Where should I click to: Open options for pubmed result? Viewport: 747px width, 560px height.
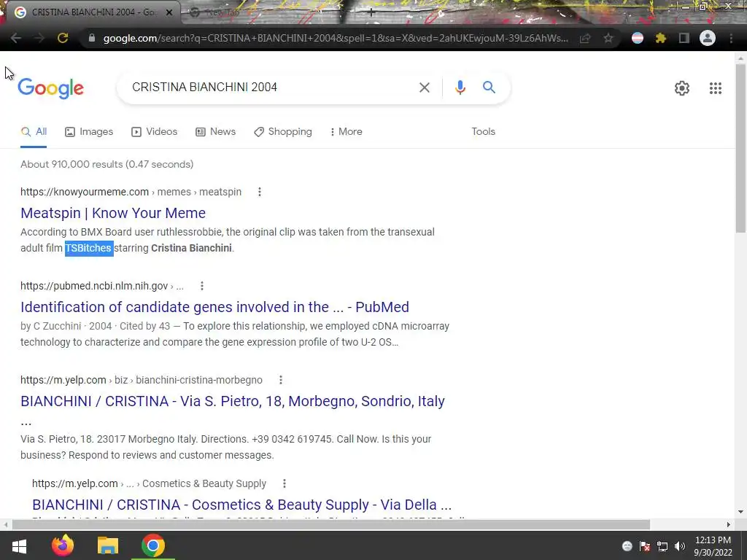click(x=202, y=286)
